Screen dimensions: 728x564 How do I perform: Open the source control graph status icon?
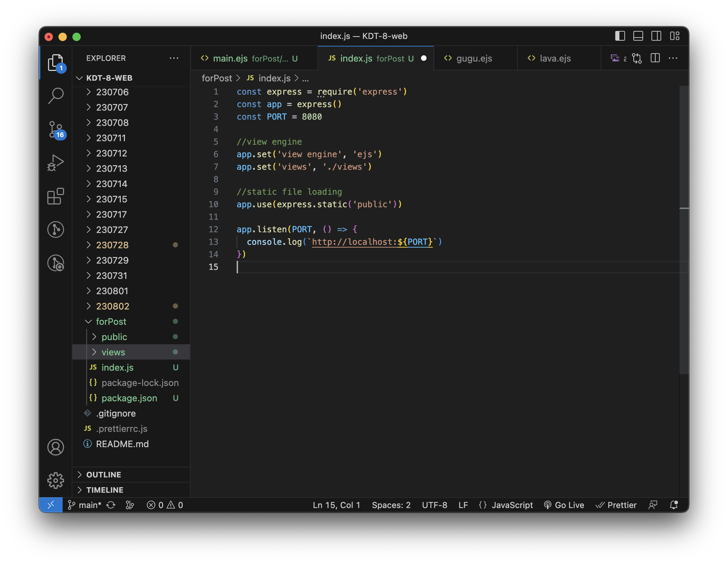129,505
